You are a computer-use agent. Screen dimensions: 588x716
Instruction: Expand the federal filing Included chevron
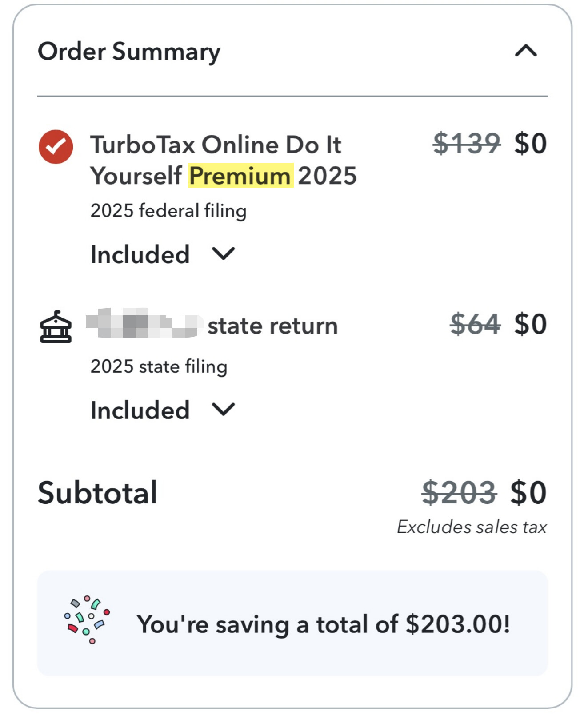pos(223,254)
